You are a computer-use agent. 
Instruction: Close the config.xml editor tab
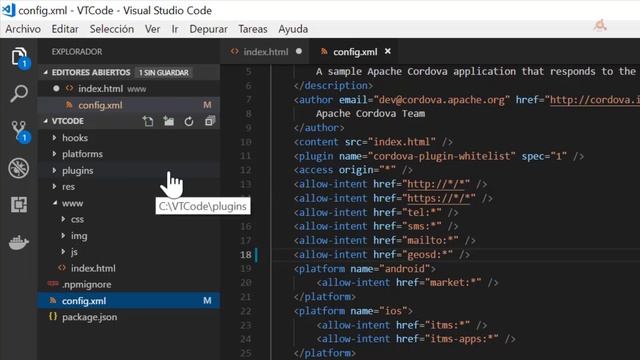coord(387,51)
